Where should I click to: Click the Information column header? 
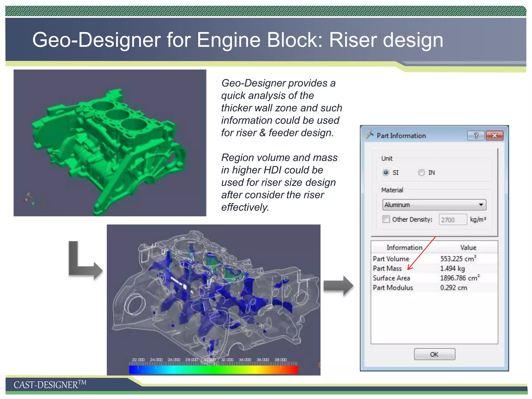(x=404, y=248)
